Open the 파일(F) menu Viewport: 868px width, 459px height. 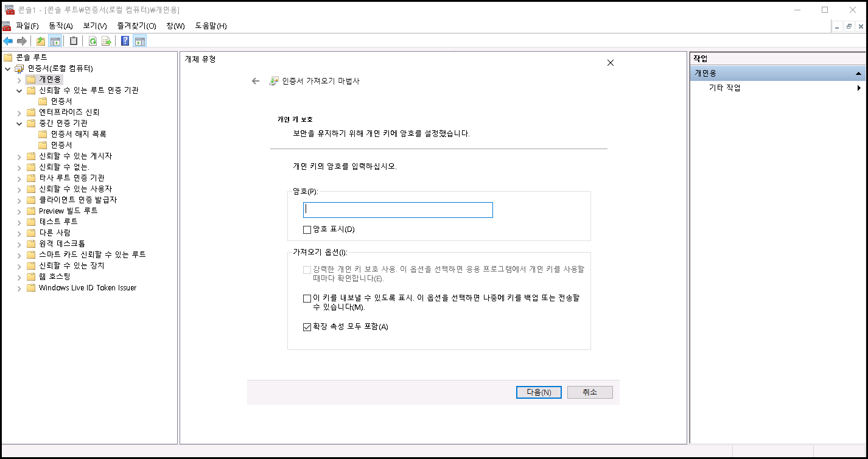27,26
